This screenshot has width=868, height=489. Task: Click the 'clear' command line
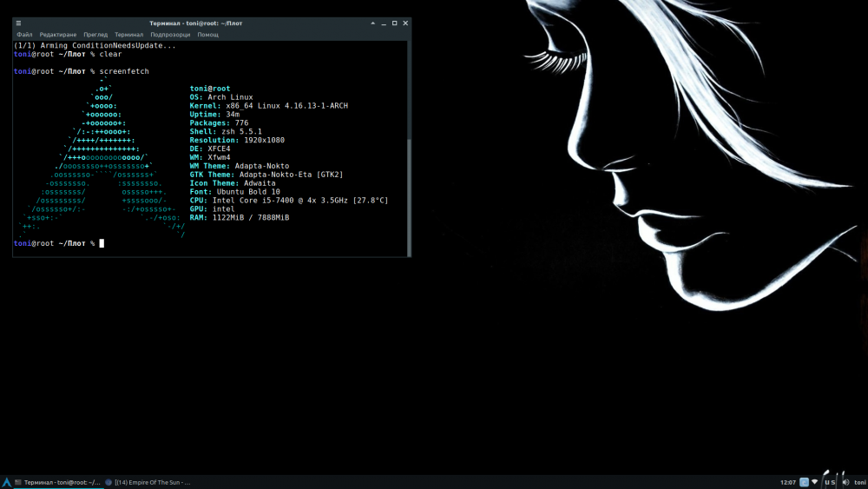tap(68, 54)
